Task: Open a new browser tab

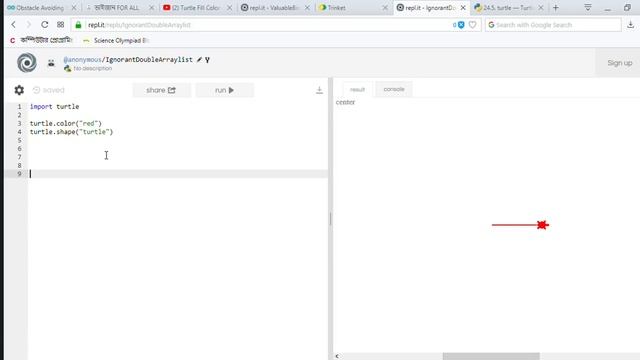Action: click(x=556, y=8)
